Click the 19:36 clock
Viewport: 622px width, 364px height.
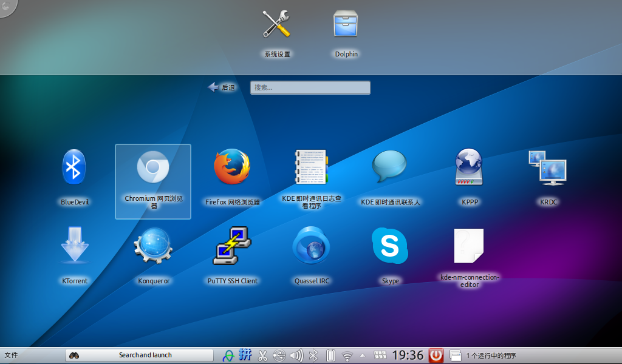pyautogui.click(x=408, y=355)
